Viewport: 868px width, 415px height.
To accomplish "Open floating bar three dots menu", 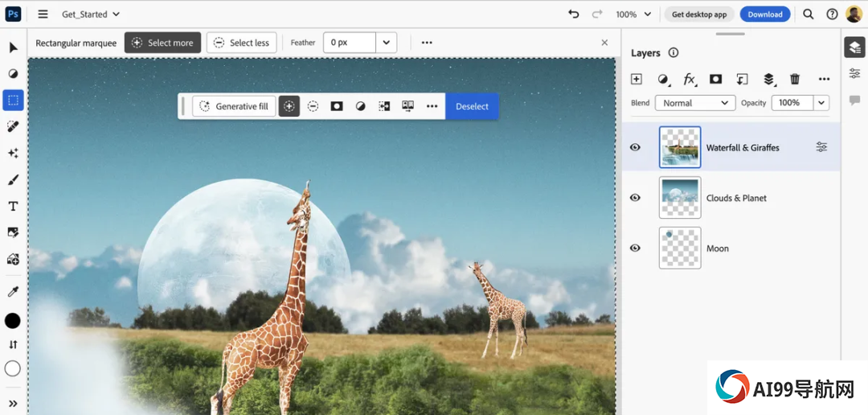I will tap(432, 106).
